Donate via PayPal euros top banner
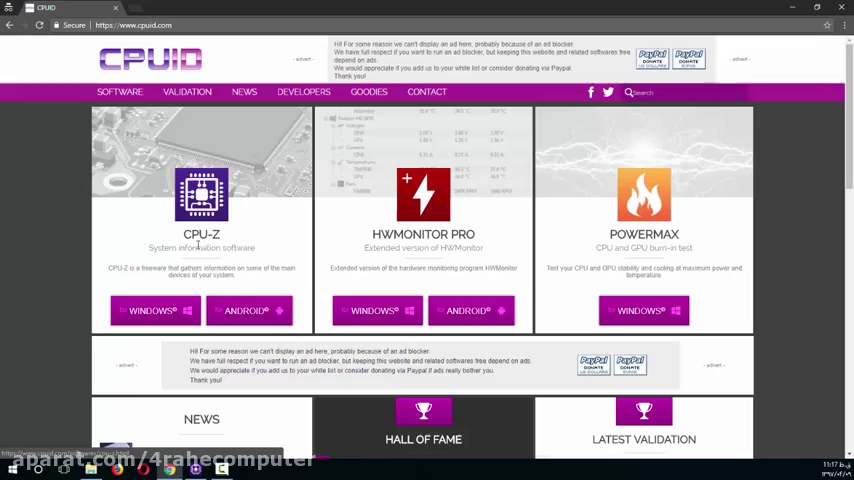The width and height of the screenshot is (854, 480). [x=688, y=59]
